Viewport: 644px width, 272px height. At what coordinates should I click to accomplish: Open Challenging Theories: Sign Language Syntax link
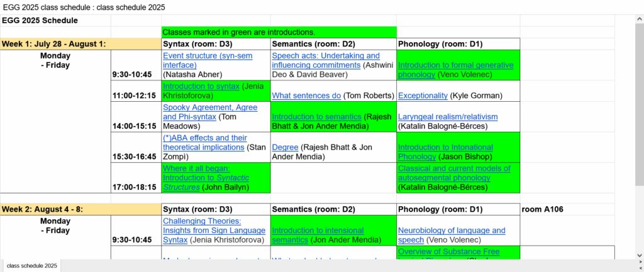tap(202, 221)
